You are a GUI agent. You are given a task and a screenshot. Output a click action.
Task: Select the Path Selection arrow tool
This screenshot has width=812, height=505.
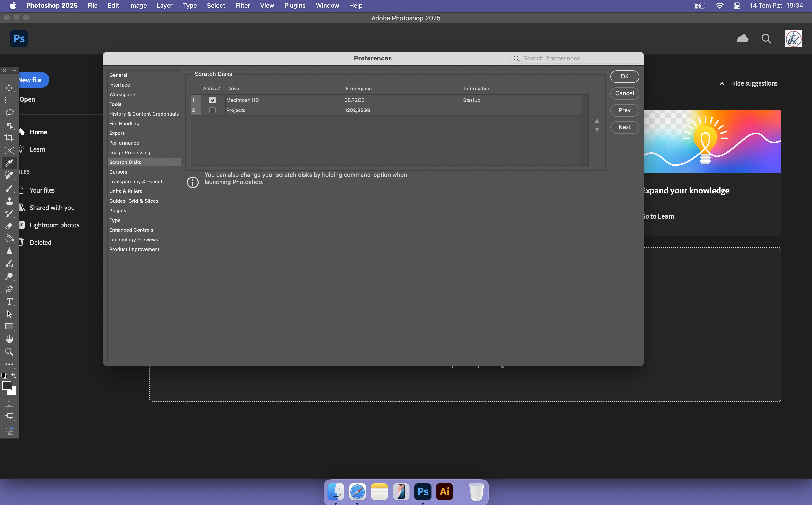click(x=9, y=314)
